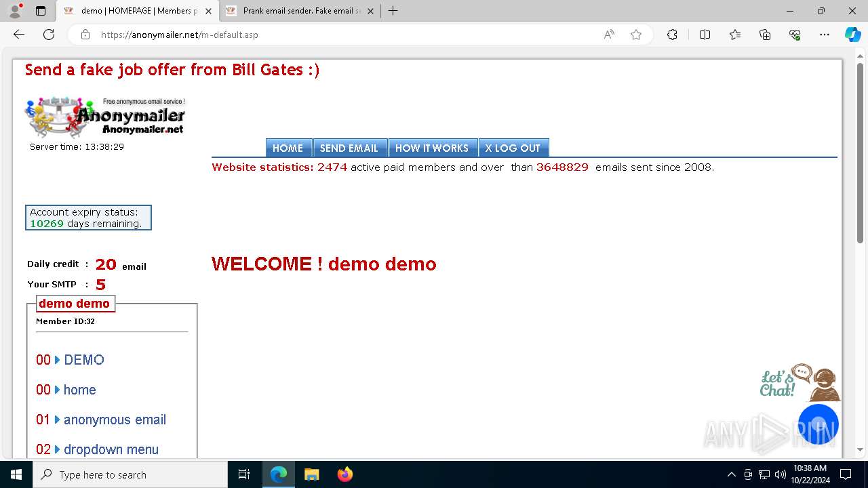Open Task View on the taskbar
Viewport: 868px width, 488px height.
point(244,474)
